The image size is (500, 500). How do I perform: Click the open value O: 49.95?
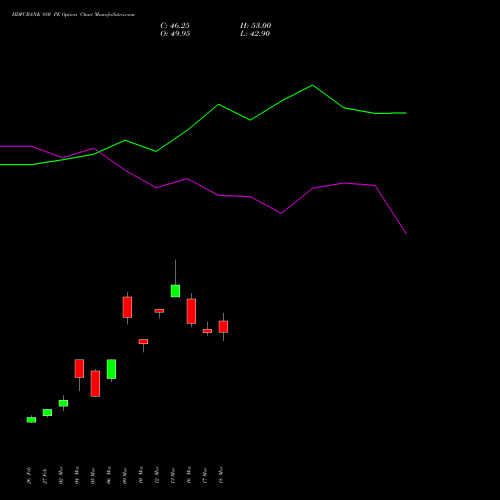175,34
